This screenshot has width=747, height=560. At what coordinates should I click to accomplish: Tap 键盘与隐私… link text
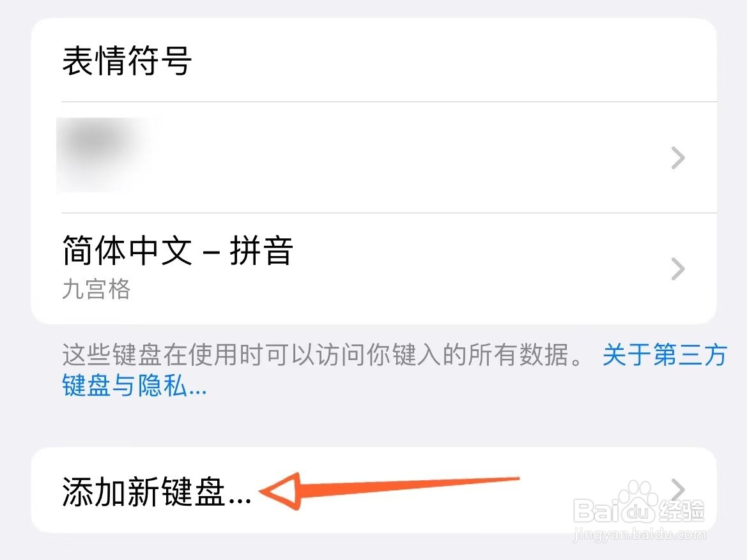[135, 385]
